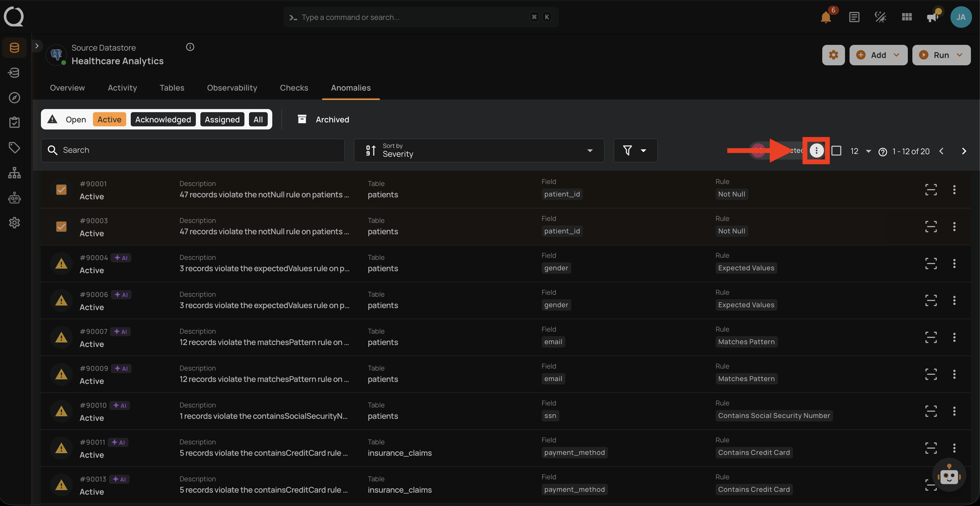The height and width of the screenshot is (506, 980).
Task: Uncheck the checkbox for anomaly #90001
Action: click(x=61, y=189)
